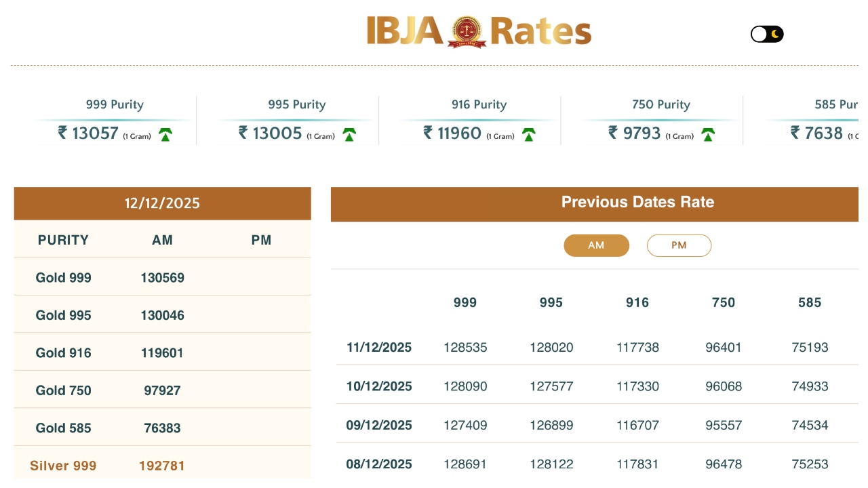Image resolution: width=868 pixels, height=488 pixels.
Task: Toggle the dark mode switch
Action: (767, 34)
